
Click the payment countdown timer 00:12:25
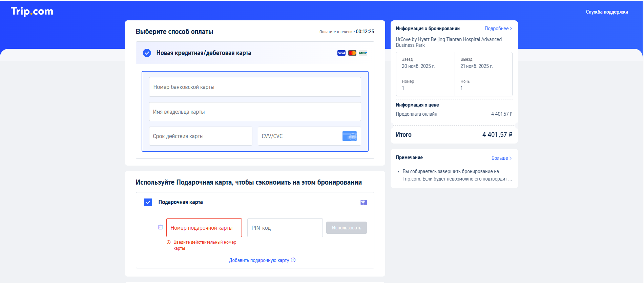coord(365,32)
